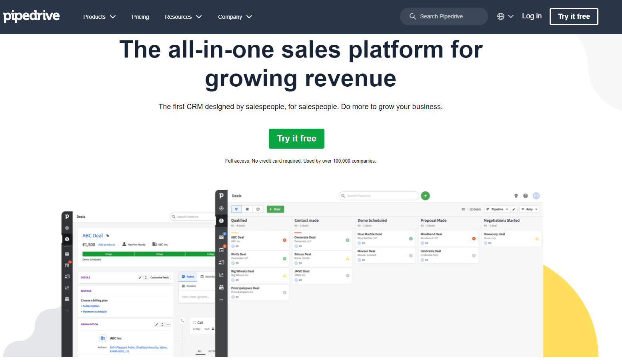The height and width of the screenshot is (364, 622).
Task: Select Deals dollar icon in pipeline sidebar
Action: pos(221,221)
